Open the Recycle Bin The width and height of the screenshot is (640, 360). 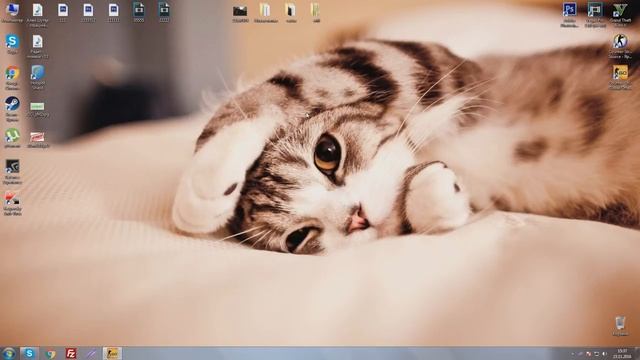[x=620, y=325]
